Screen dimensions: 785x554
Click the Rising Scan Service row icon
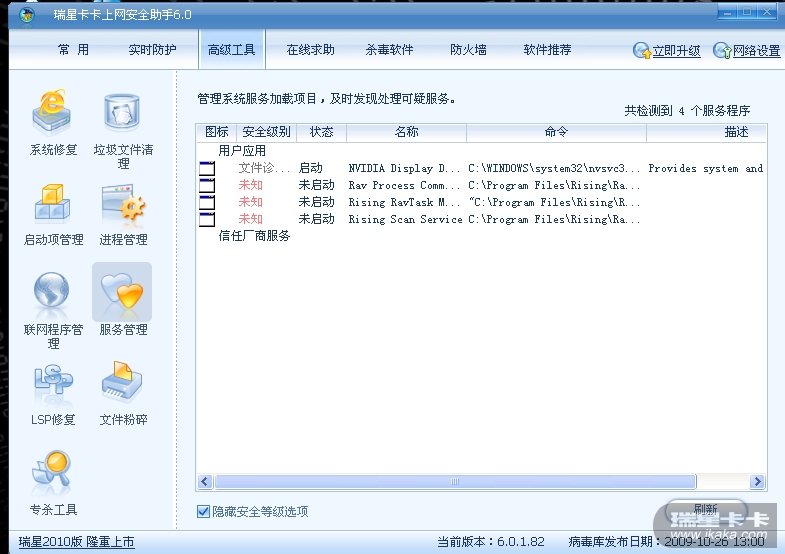click(207, 219)
